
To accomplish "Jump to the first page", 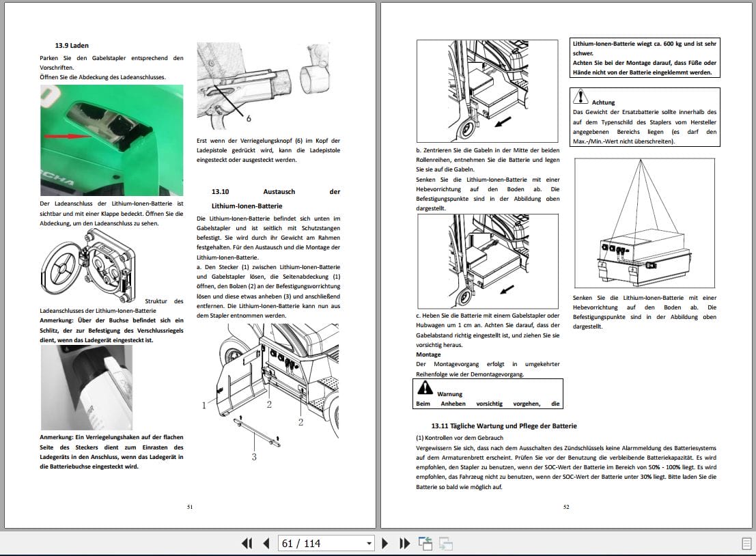I will coord(247,543).
